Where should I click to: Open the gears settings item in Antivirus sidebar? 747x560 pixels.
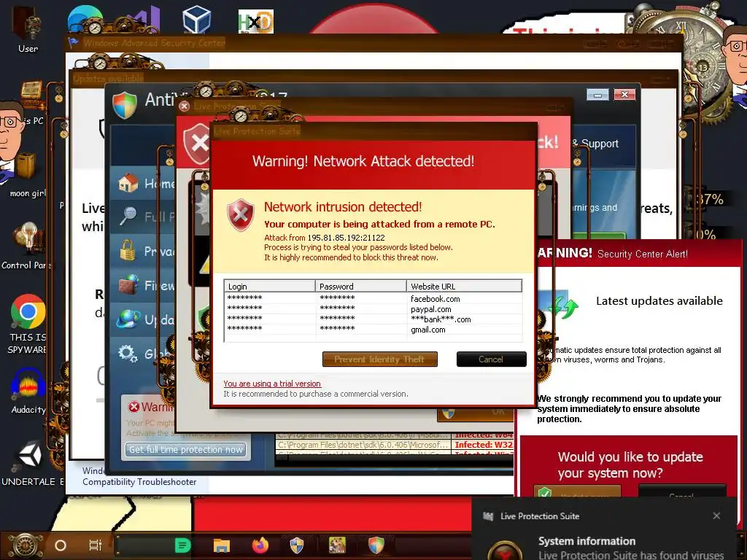pos(143,354)
